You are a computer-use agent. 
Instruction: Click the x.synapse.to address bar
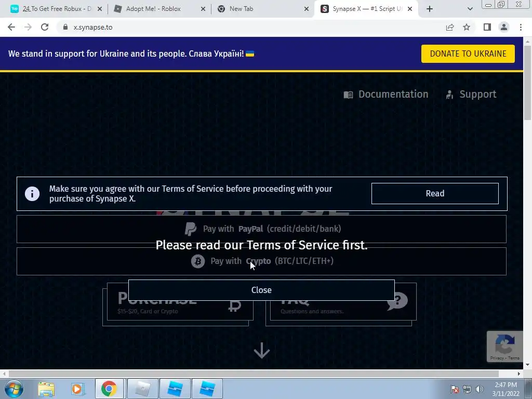point(251,27)
